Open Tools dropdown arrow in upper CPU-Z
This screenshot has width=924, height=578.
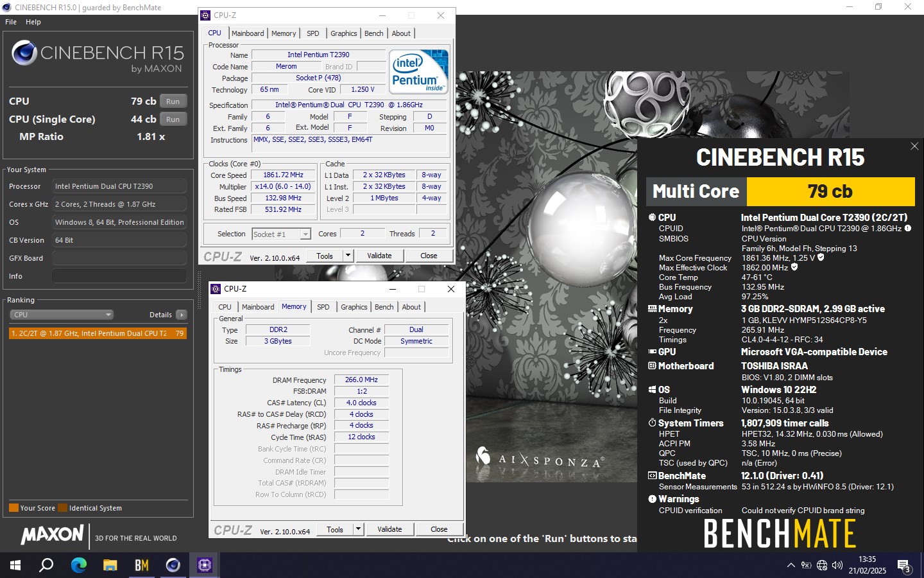pos(348,256)
